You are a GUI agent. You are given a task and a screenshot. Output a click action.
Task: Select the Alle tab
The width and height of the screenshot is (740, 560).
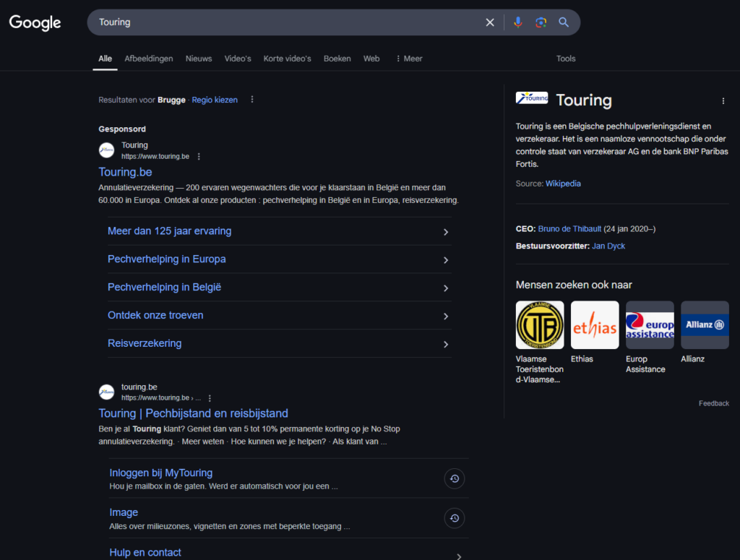(x=105, y=59)
